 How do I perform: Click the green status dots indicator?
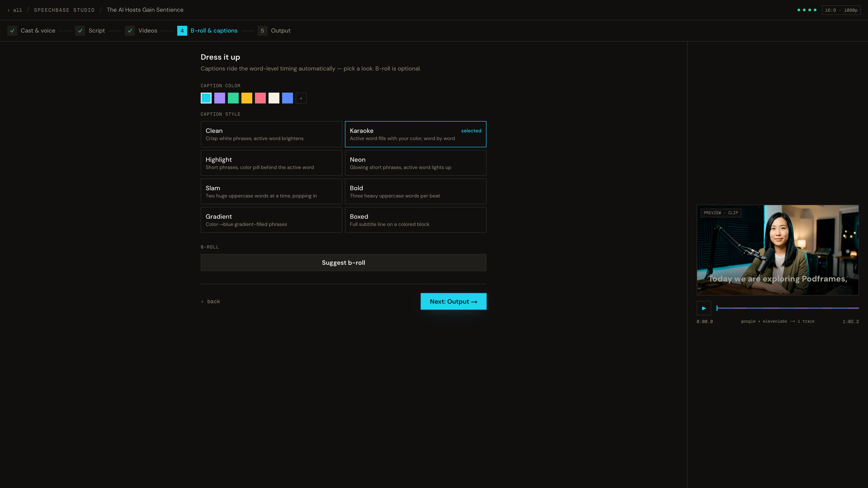[x=807, y=10]
